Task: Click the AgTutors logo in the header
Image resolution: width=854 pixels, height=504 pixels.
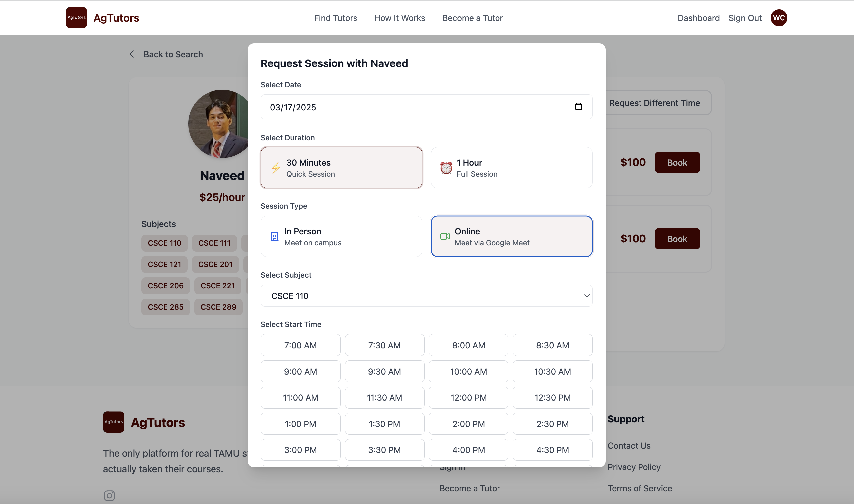Action: (x=76, y=18)
